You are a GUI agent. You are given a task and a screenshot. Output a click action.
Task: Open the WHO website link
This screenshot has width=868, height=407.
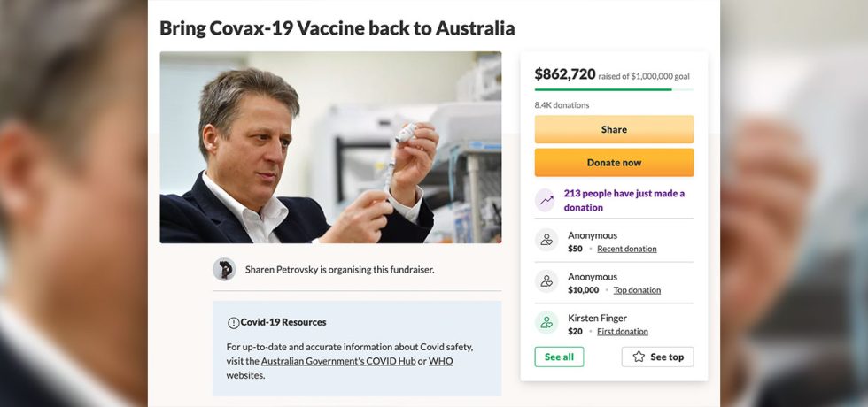(440, 361)
